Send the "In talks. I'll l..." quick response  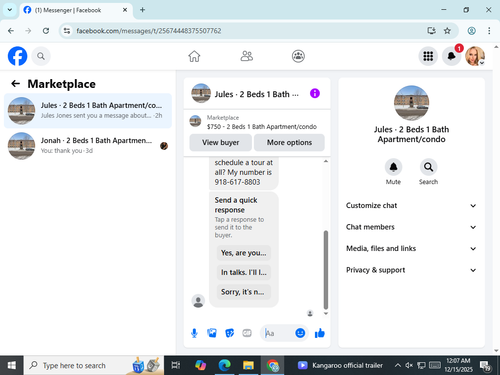[x=244, y=272]
